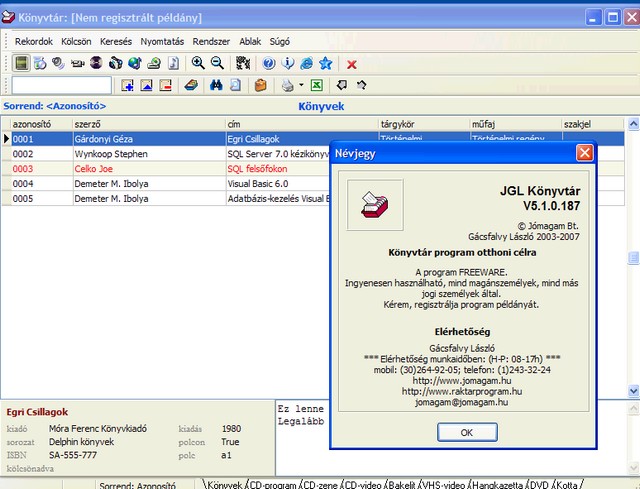Open the Rekordok menu
The image size is (640, 489).
coord(34,42)
